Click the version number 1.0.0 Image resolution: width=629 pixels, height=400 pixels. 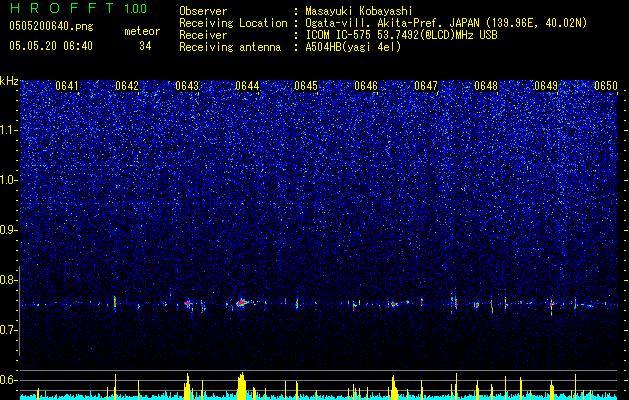pyautogui.click(x=135, y=8)
